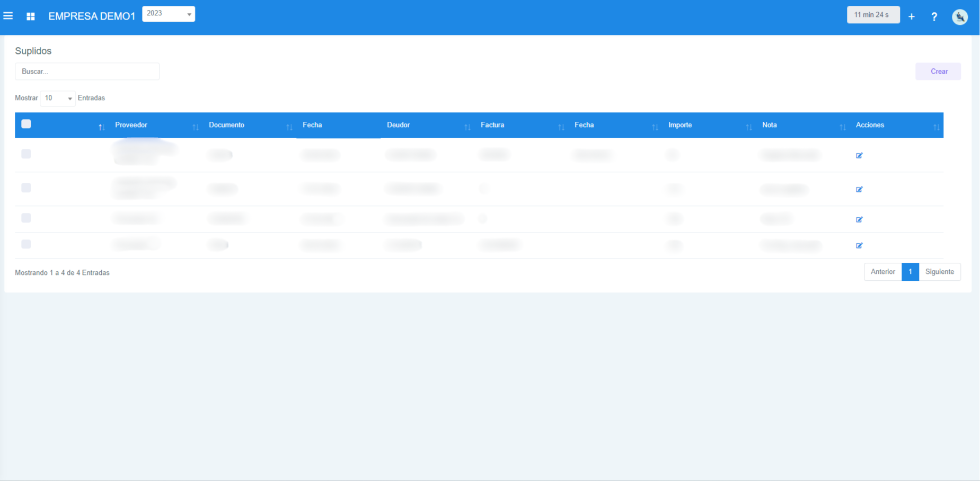Go to Siguiente page

939,272
